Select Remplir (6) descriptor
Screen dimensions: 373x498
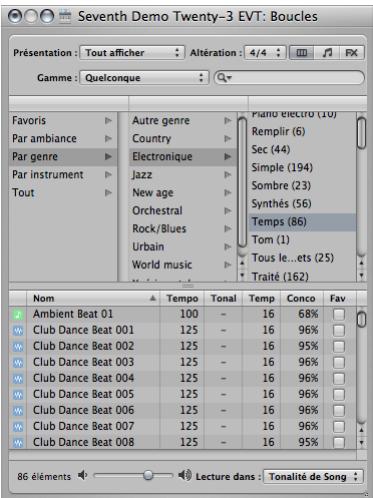click(x=302, y=131)
